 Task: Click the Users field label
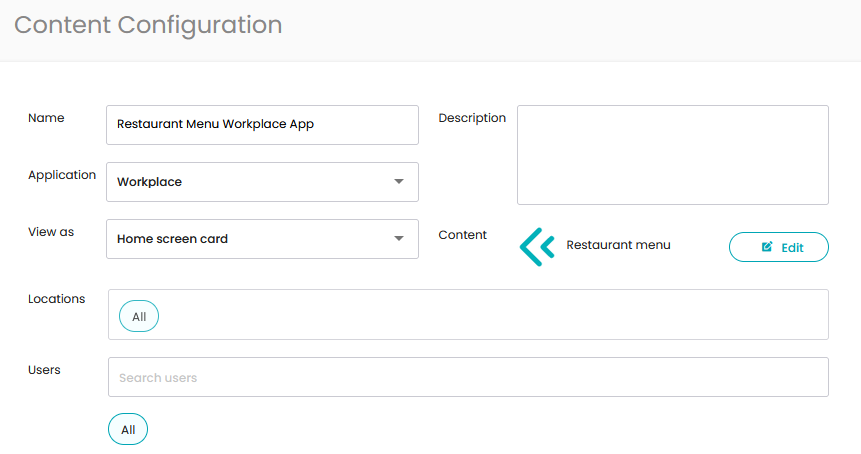pos(44,370)
